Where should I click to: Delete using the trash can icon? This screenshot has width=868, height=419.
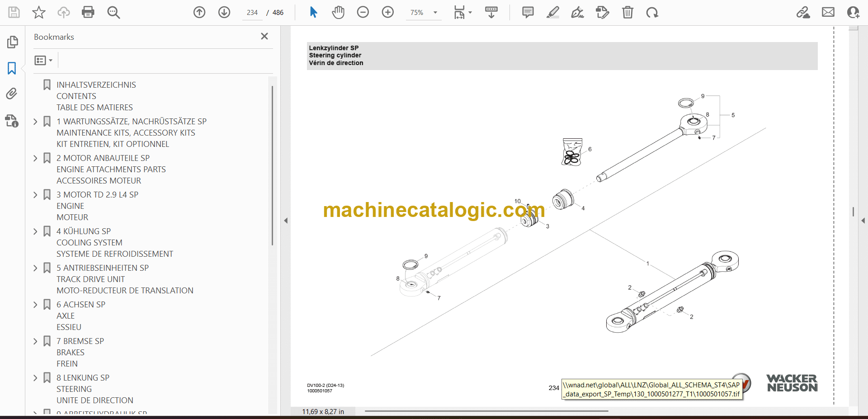pos(627,12)
